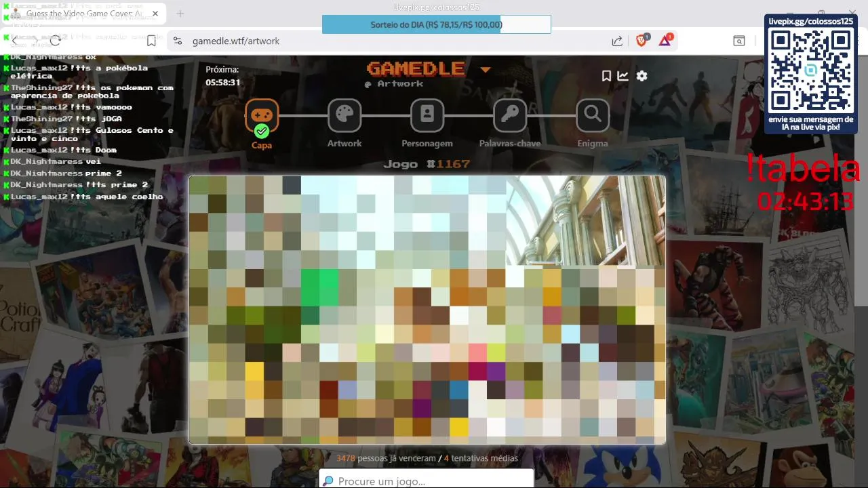
Task: Select the Personagem label
Action: point(427,143)
